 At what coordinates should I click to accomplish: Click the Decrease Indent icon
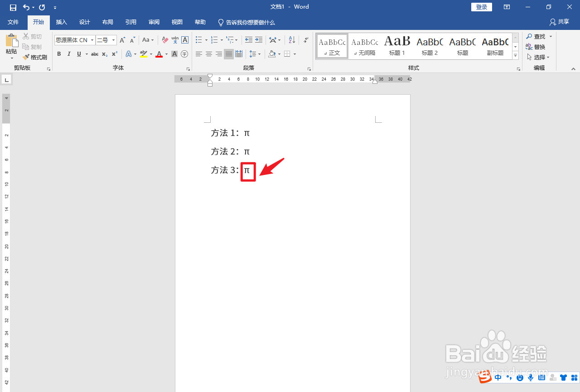point(249,40)
